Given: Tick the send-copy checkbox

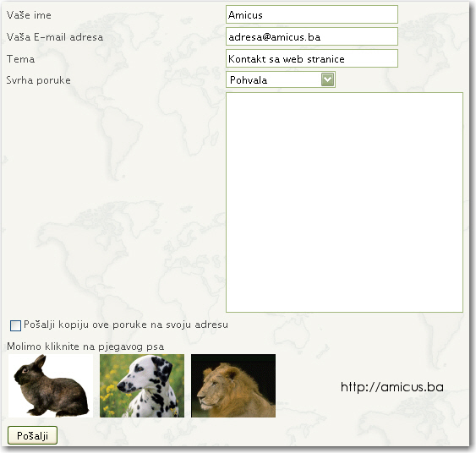Looking at the screenshot, I should tap(15, 325).
